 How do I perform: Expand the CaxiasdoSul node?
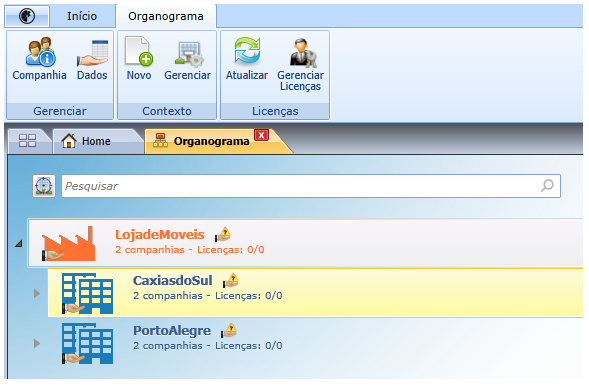(x=36, y=293)
